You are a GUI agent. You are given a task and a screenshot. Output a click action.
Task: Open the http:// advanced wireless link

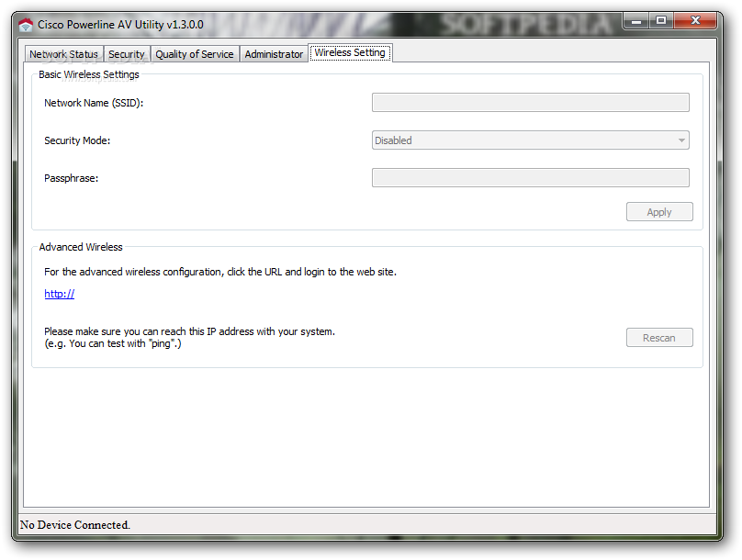click(59, 294)
